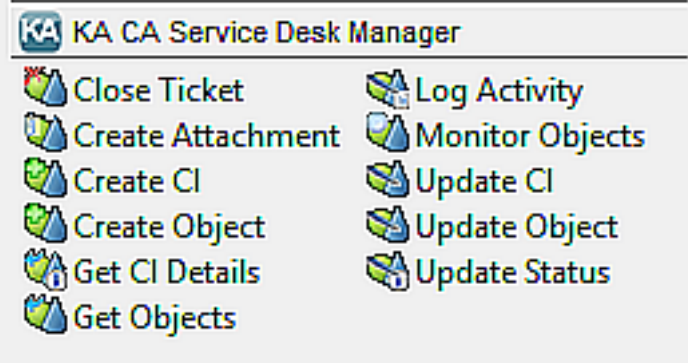Viewport: 688px width, 363px height.
Task: Click the Get CI Details icon
Action: pyautogui.click(x=46, y=269)
